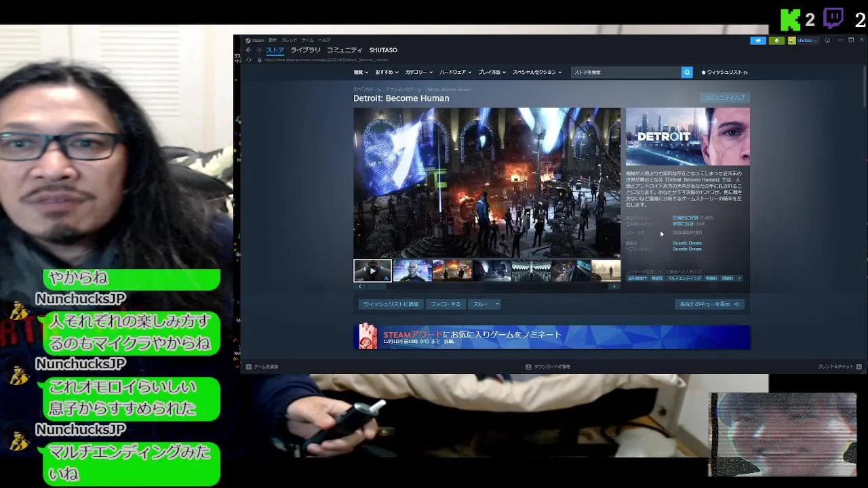The height and width of the screenshot is (488, 868).
Task: Click the Steam logo menu
Action: click(x=255, y=40)
